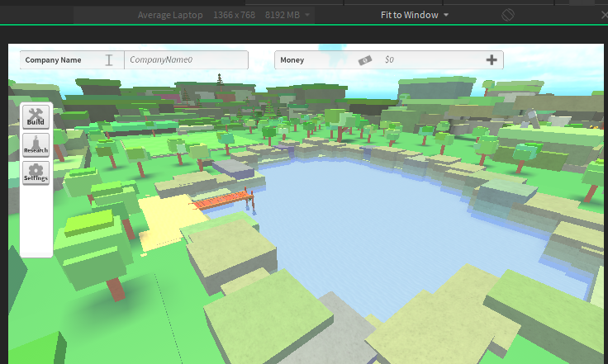
Task: Toggle device orientation rotate icon
Action: pyautogui.click(x=507, y=15)
